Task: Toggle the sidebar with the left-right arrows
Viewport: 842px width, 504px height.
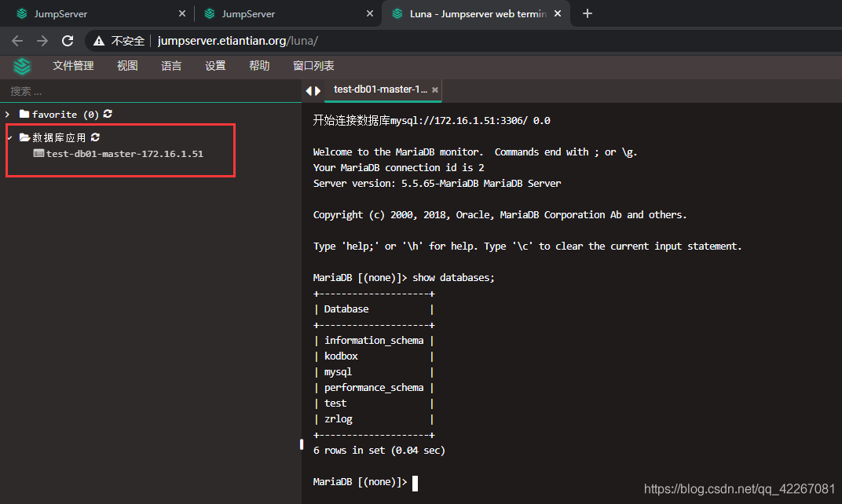Action: [313, 91]
